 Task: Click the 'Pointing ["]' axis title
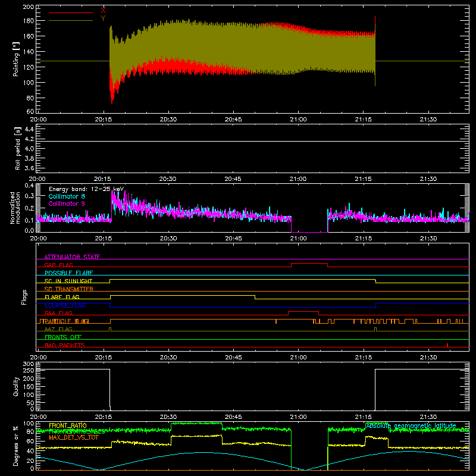pyautogui.click(x=16, y=59)
